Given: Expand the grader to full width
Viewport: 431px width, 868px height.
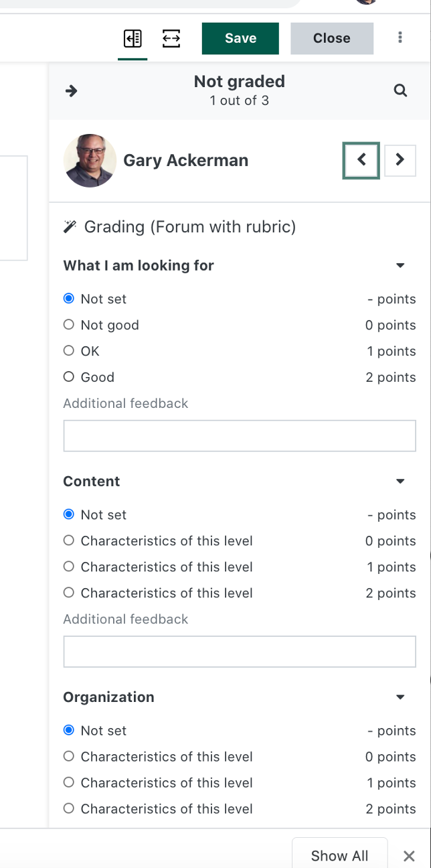Looking at the screenshot, I should coord(171,38).
